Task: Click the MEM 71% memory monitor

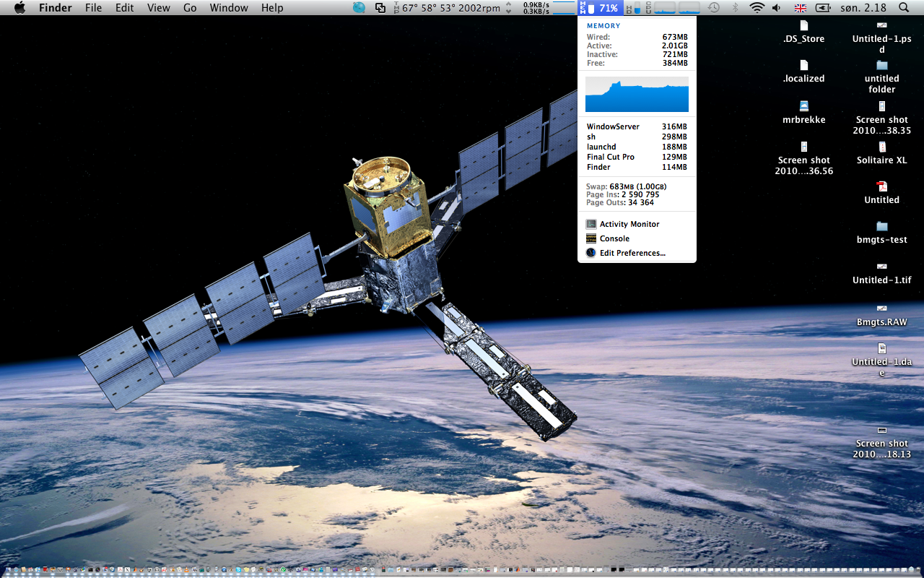Action: [x=599, y=8]
